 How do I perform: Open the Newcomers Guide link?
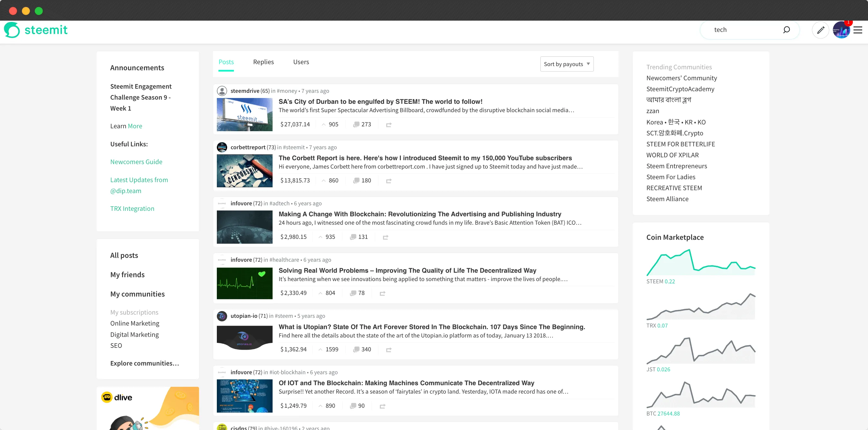136,162
